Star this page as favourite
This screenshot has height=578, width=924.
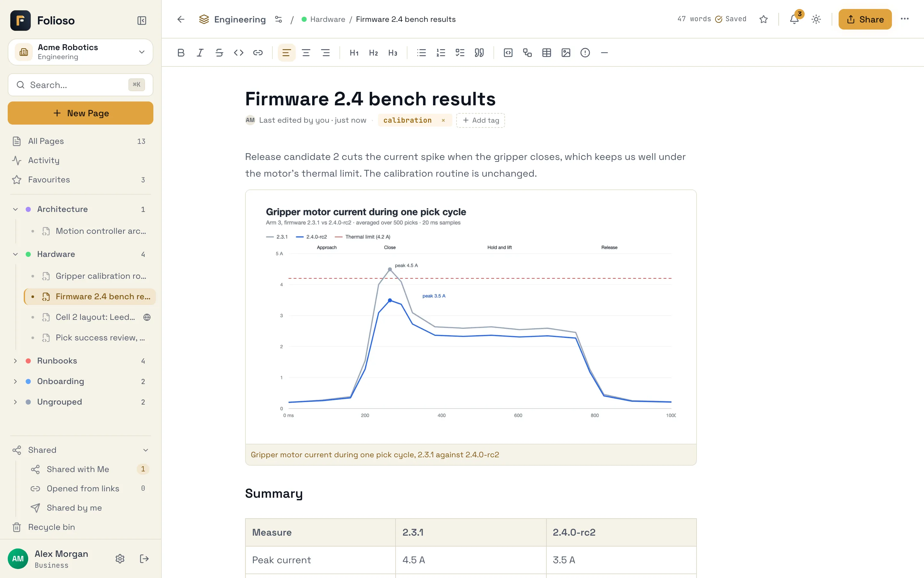(x=763, y=19)
